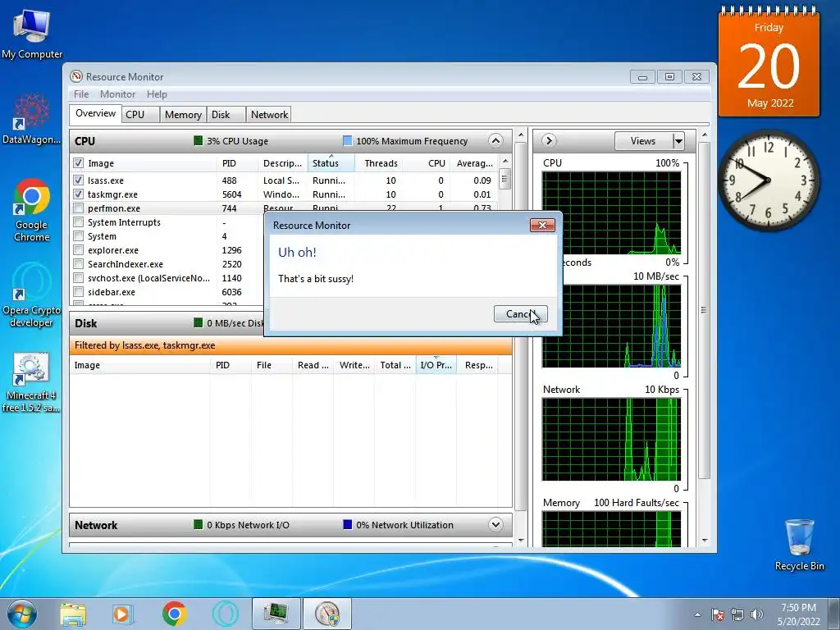Switch to the Network tab
The height and width of the screenshot is (630, 840).
(269, 115)
